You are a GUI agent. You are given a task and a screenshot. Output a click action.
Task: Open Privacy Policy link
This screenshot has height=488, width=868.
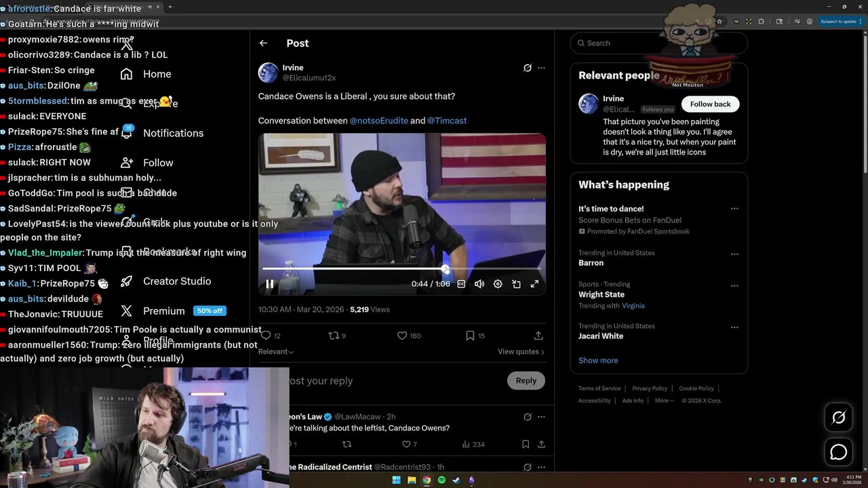click(650, 388)
